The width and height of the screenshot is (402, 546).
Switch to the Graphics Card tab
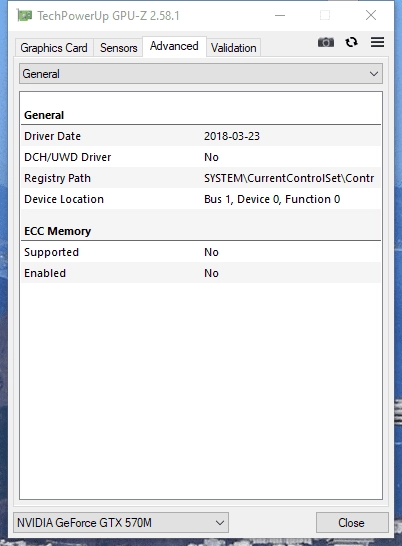tap(54, 48)
